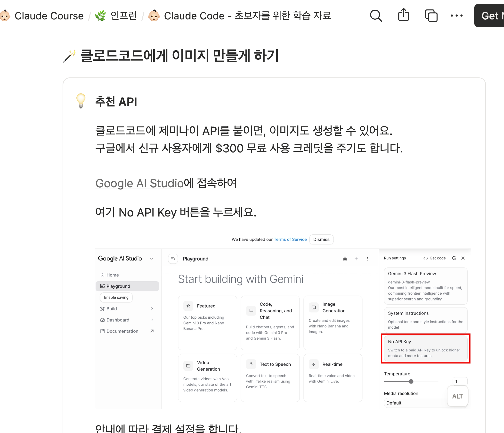Image resolution: width=504 pixels, height=433 pixels.
Task: Click the code brackets icon of Get code
Action: click(x=425, y=258)
